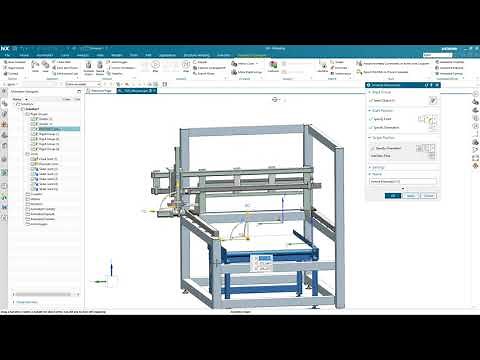Click the Name text field in the dialog

coord(403,182)
